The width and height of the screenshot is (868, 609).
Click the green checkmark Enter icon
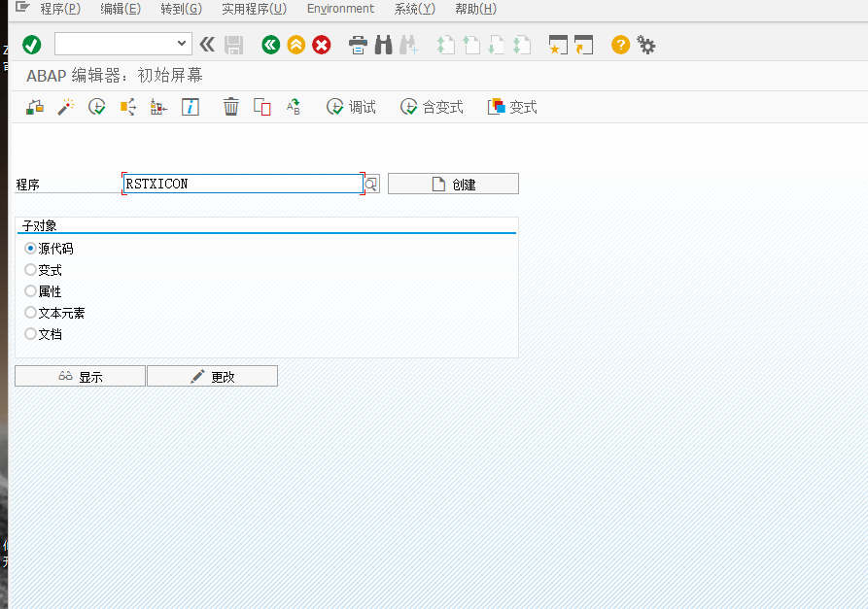click(31, 45)
